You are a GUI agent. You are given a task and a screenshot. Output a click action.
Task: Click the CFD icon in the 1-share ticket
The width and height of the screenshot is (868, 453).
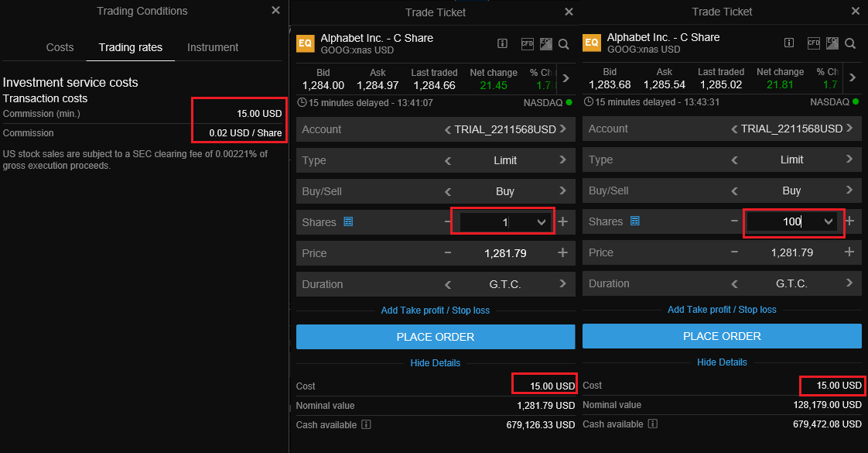pyautogui.click(x=528, y=43)
